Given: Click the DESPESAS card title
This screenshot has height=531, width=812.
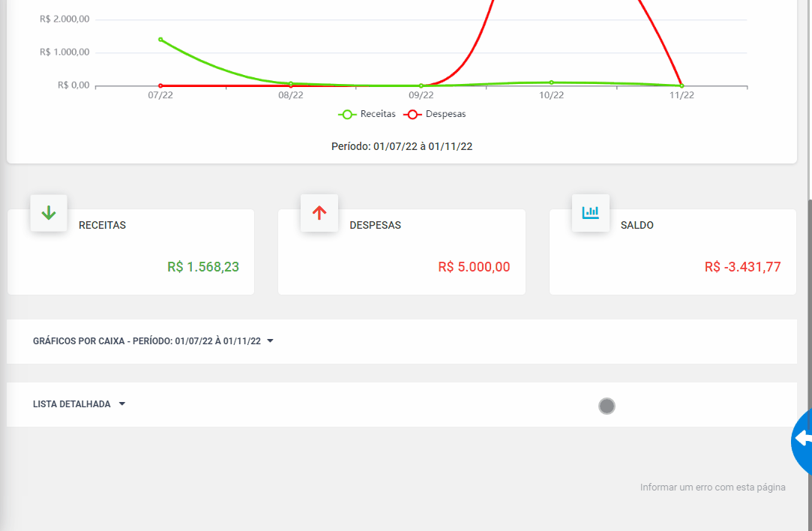Looking at the screenshot, I should tap(375, 225).
